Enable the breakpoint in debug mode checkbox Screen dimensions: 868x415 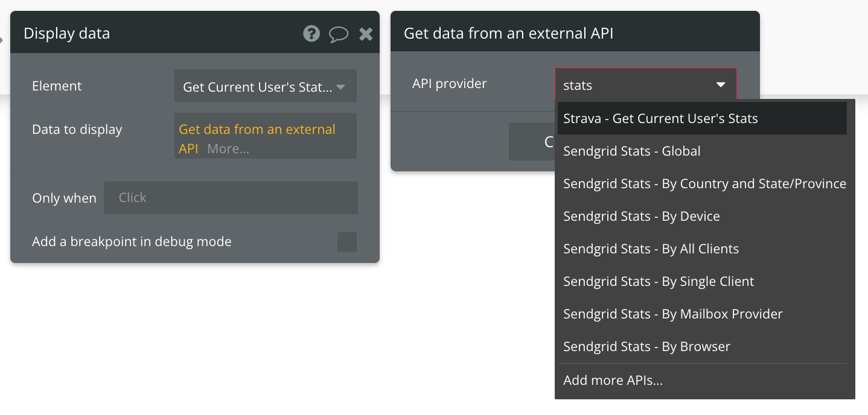coord(346,242)
